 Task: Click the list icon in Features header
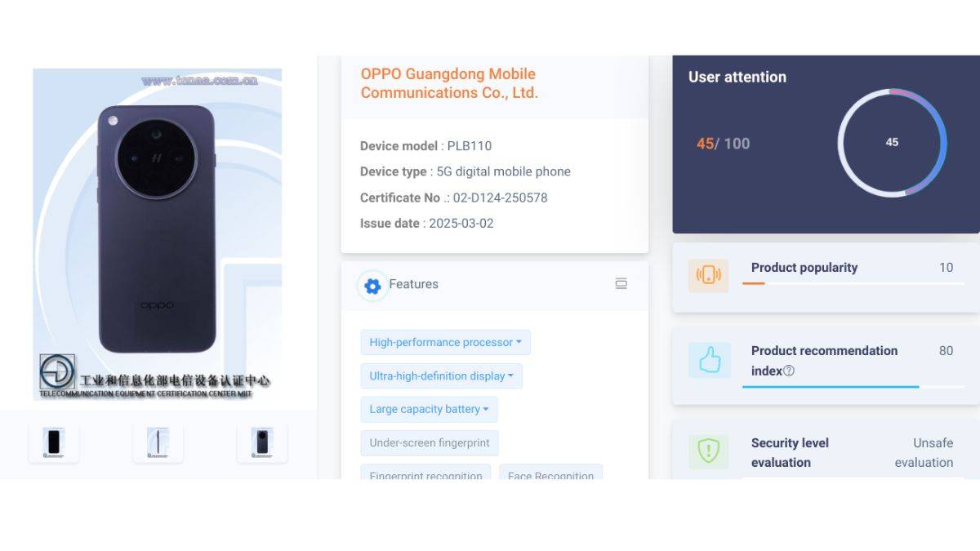(x=621, y=284)
